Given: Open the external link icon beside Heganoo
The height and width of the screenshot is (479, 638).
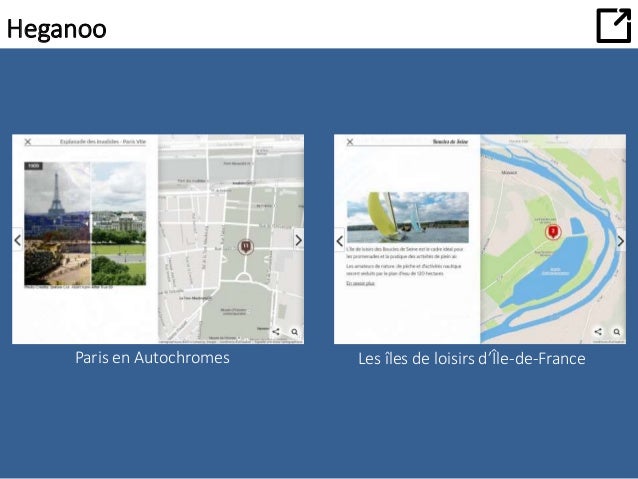Looking at the screenshot, I should click(614, 25).
